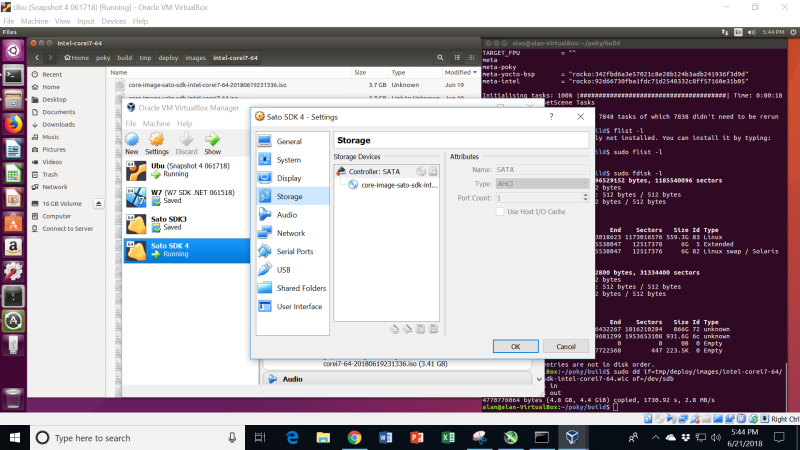Select Sato SDK3 VM entry
The width and height of the screenshot is (800, 450).
[187, 223]
